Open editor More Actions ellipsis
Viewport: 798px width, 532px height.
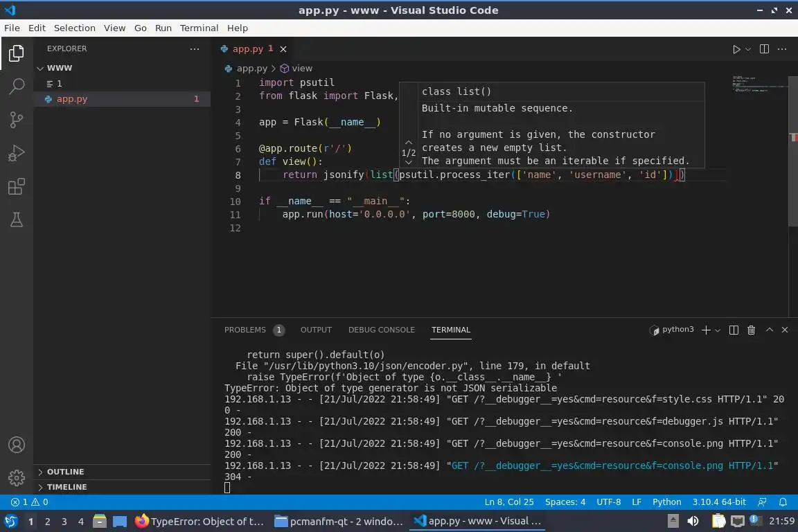click(x=782, y=49)
